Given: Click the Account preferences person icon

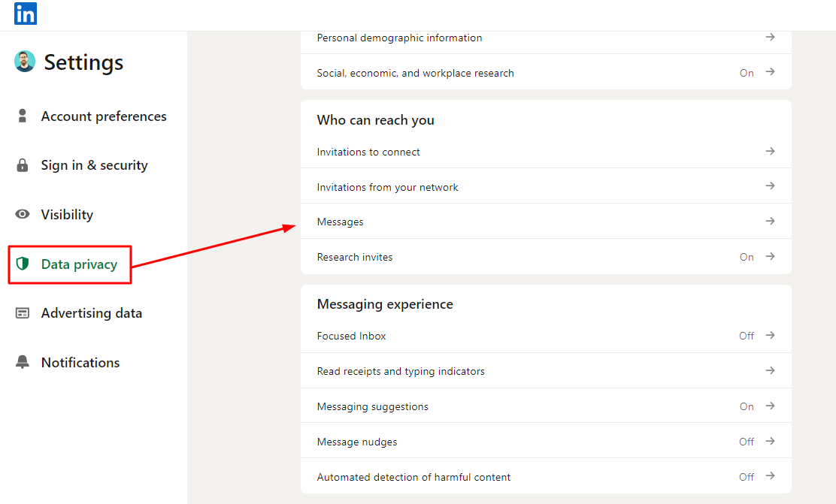Looking at the screenshot, I should (x=23, y=116).
